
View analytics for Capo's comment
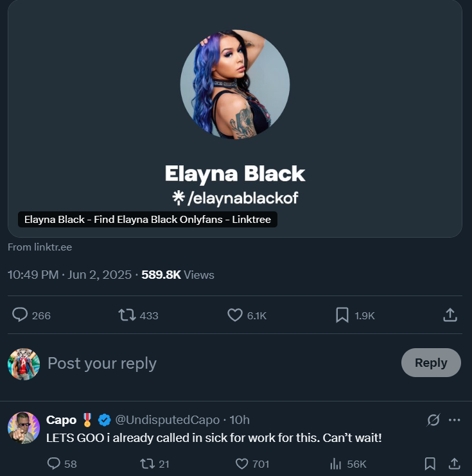pyautogui.click(x=335, y=463)
